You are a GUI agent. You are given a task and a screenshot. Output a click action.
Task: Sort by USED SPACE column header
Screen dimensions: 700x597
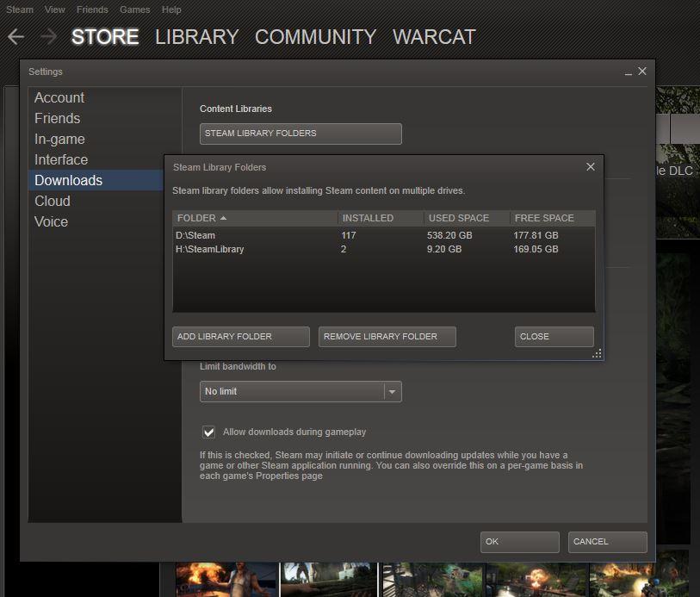pyautogui.click(x=467, y=218)
